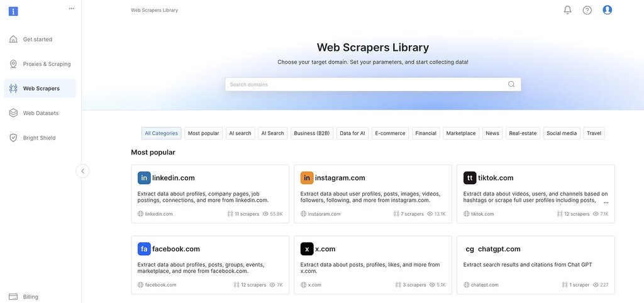The image size is (644, 303).
Task: Open the tiktok.com card title
Action: (496, 178)
